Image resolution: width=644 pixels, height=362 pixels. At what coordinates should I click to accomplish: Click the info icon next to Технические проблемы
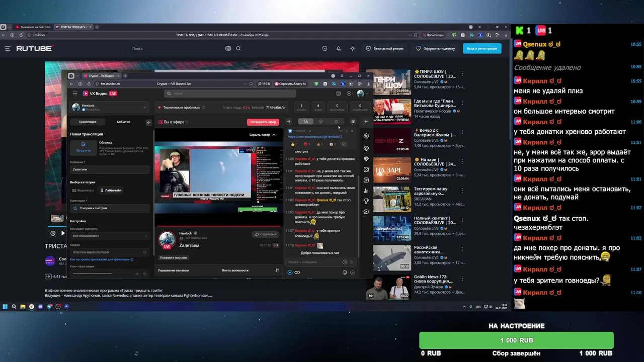point(203,108)
